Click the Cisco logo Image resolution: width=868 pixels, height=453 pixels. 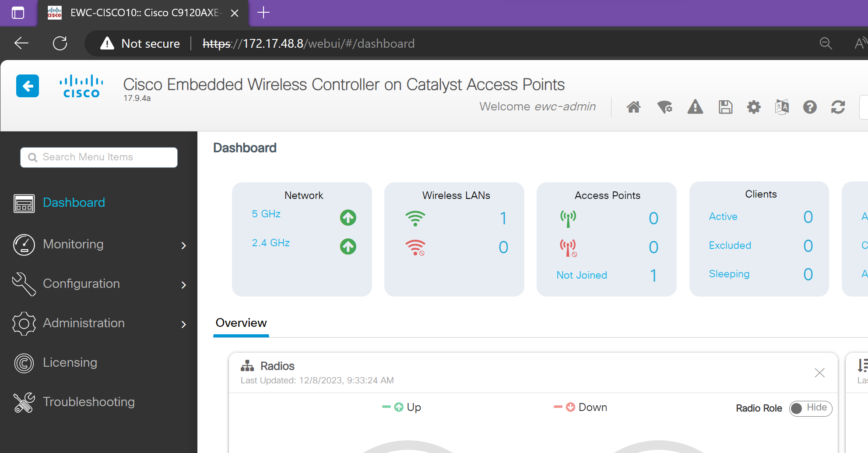(81, 86)
